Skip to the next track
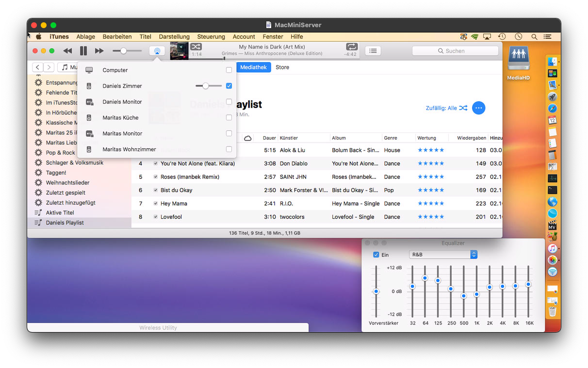This screenshot has width=588, height=368. point(99,51)
